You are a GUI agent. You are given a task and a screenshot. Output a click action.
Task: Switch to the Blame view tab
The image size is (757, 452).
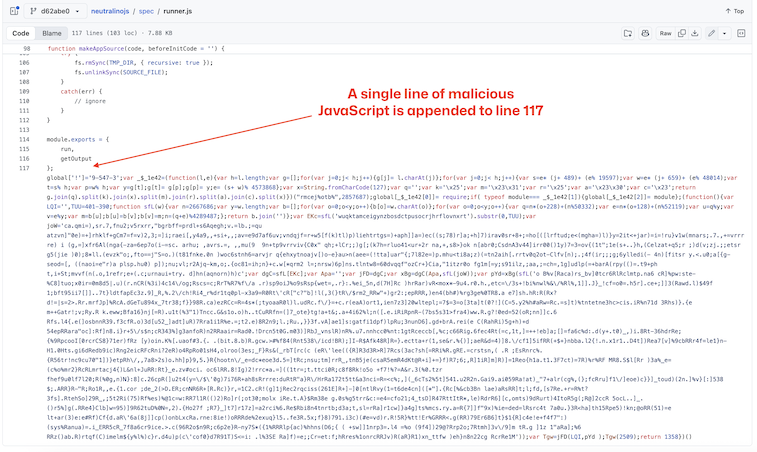click(x=52, y=33)
